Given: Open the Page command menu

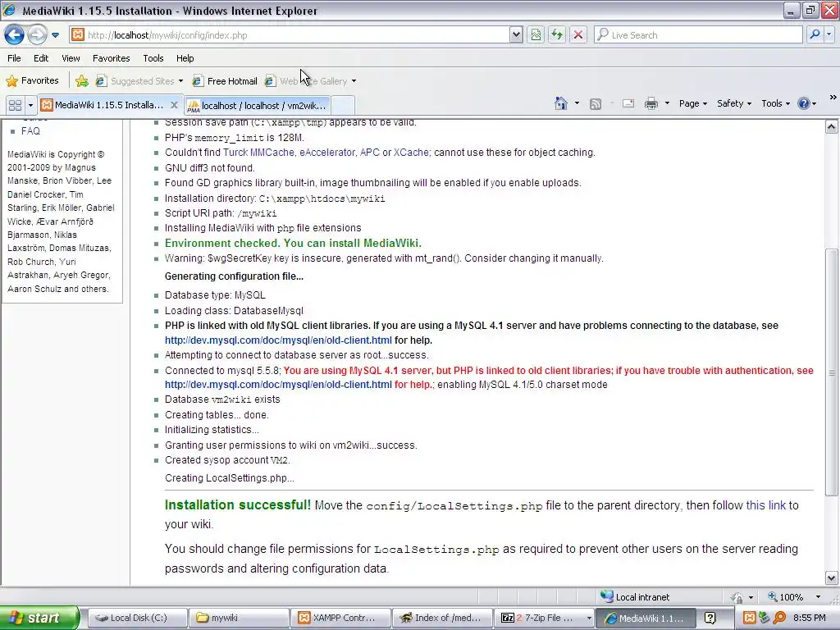Looking at the screenshot, I should [692, 103].
